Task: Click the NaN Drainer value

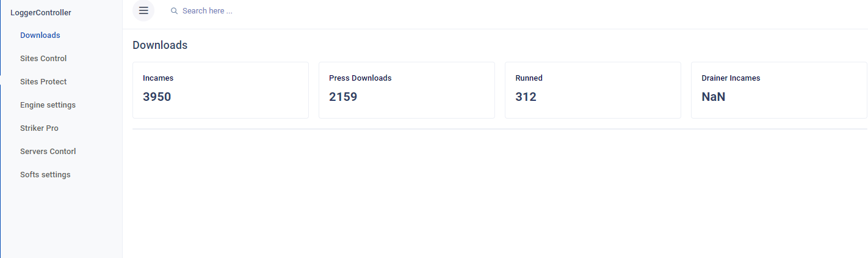Action: pos(714,97)
